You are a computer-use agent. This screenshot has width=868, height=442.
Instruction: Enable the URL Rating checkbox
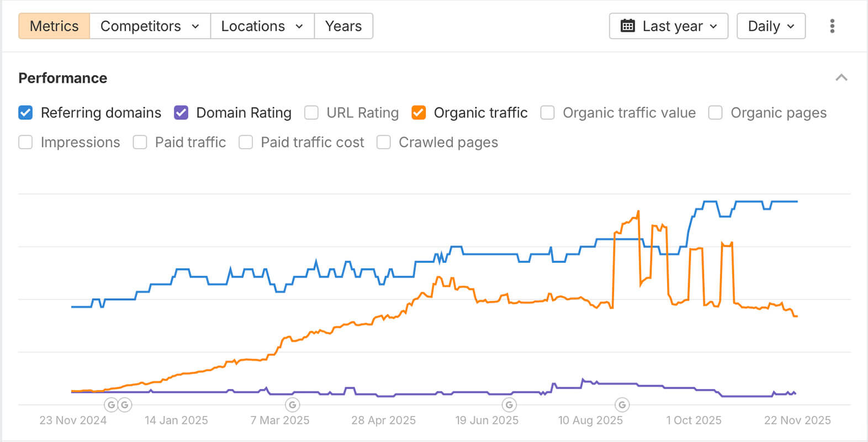(311, 113)
